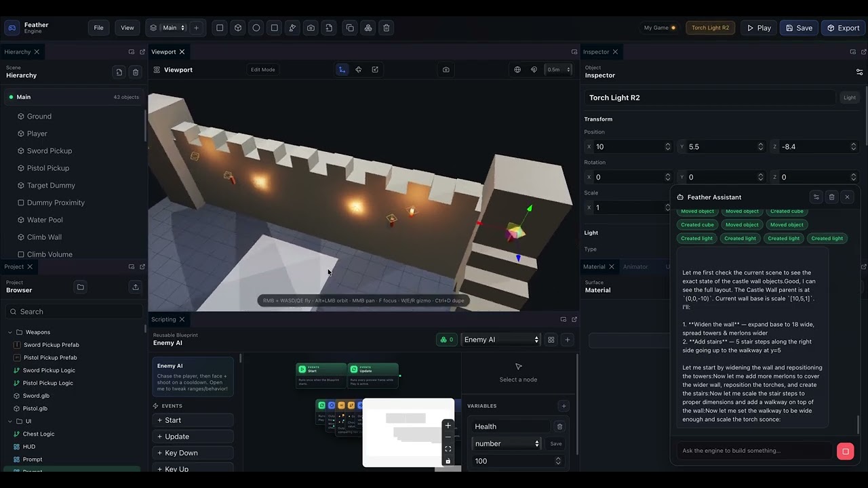This screenshot has width=868, height=488.
Task: Delete the Health variable
Action: point(559,426)
